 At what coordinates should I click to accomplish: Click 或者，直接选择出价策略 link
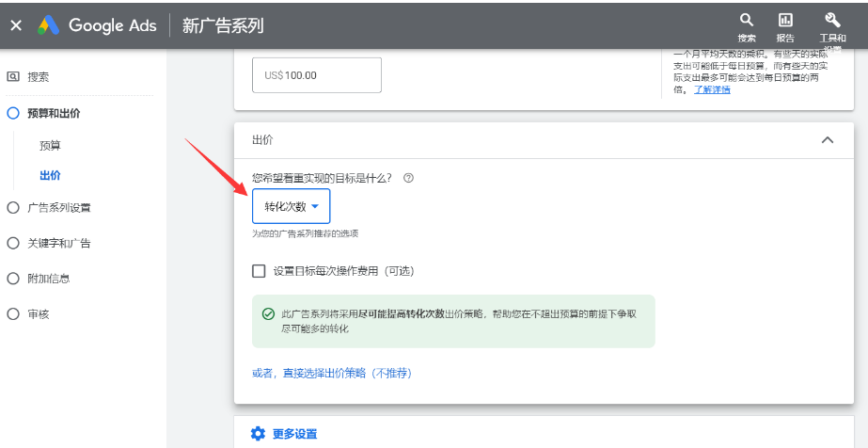pyautogui.click(x=332, y=374)
